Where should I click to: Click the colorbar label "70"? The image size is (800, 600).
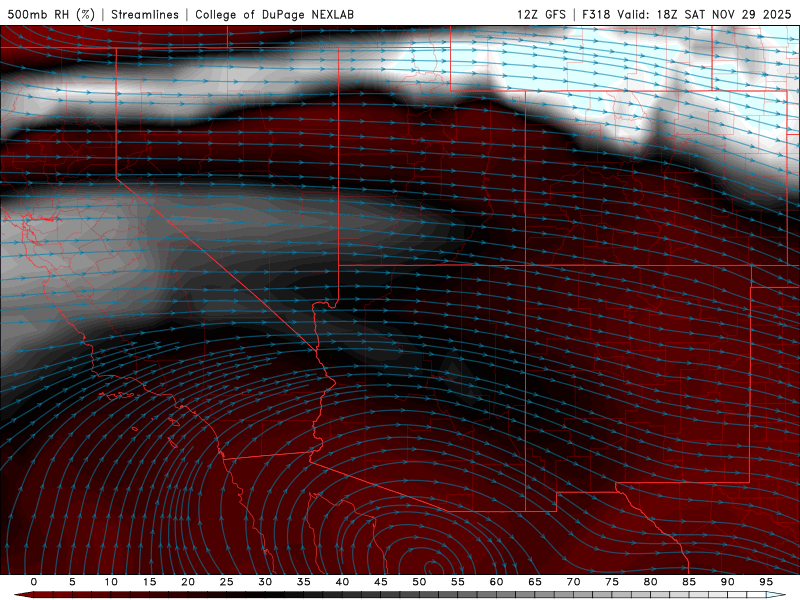(x=573, y=582)
